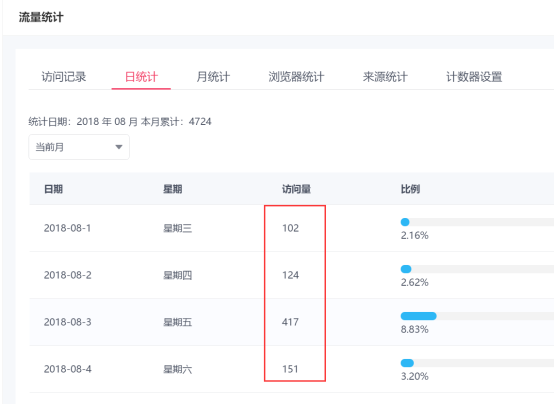Viewport: 554px width, 405px height.
Task: Click the dropdown arrow beside 当前月
Action: (119, 147)
